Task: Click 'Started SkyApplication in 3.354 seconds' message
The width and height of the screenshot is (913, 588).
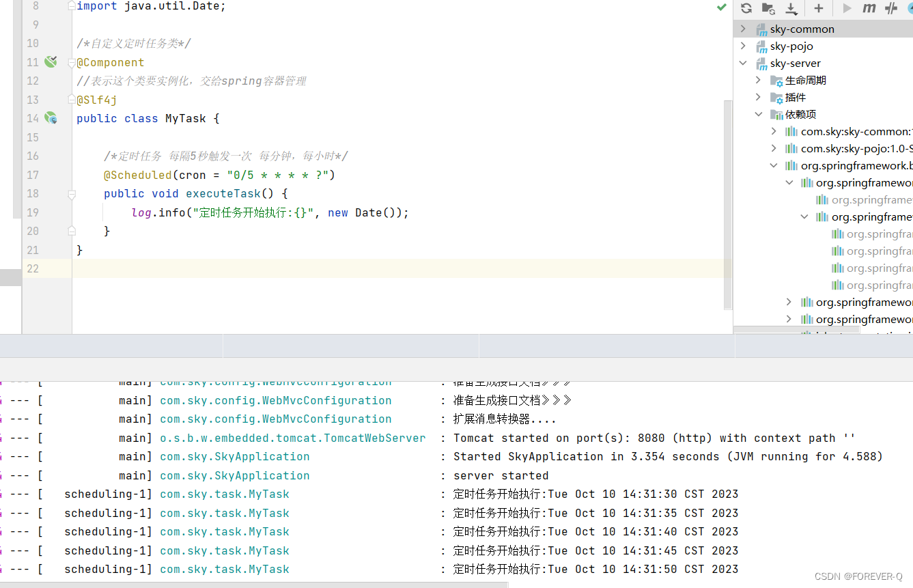Action: [x=668, y=456]
